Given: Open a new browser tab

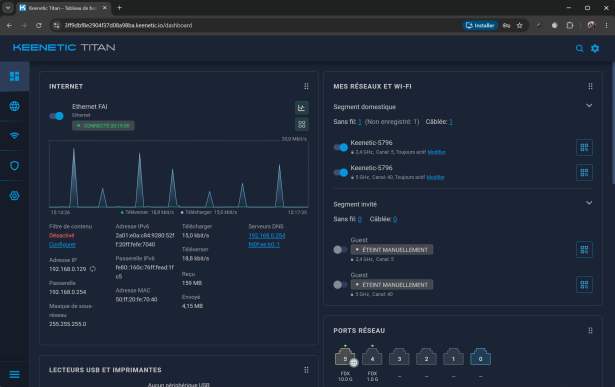Looking at the screenshot, I should pyautogui.click(x=120, y=8).
